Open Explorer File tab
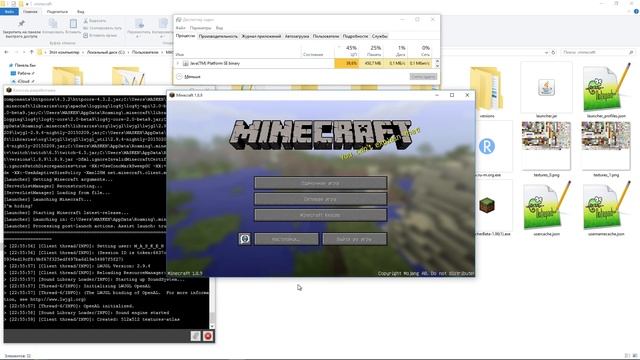The width and height of the screenshot is (640, 360). click(x=9, y=11)
